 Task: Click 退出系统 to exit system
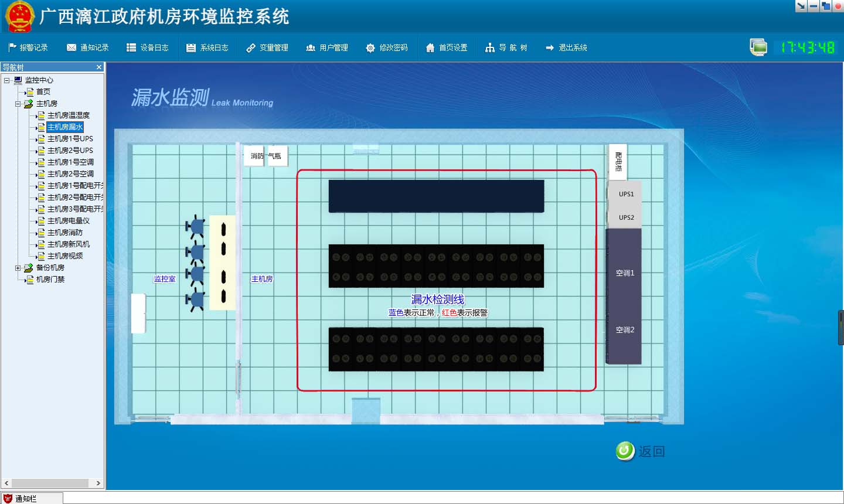pyautogui.click(x=566, y=47)
